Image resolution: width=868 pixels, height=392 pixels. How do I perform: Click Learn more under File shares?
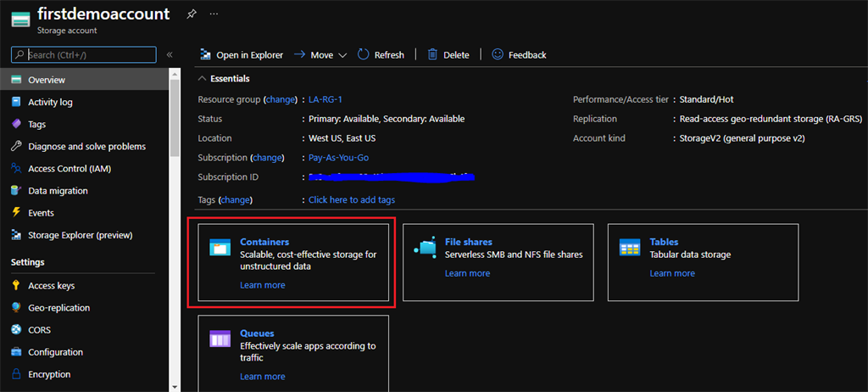coord(467,273)
